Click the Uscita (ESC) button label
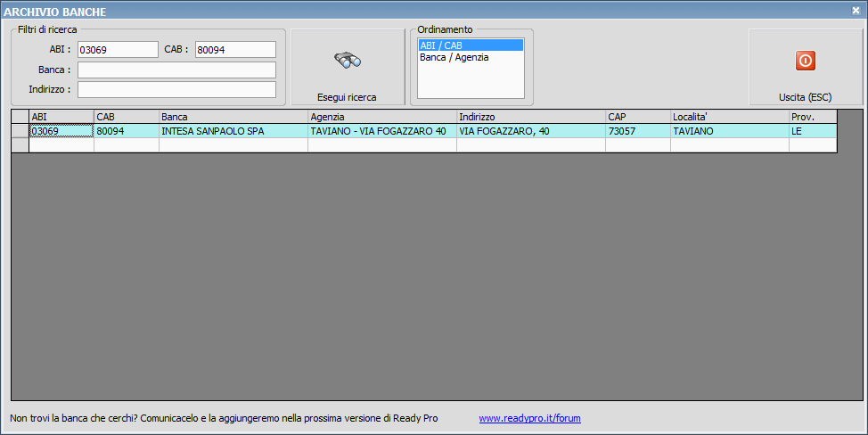 click(x=806, y=97)
